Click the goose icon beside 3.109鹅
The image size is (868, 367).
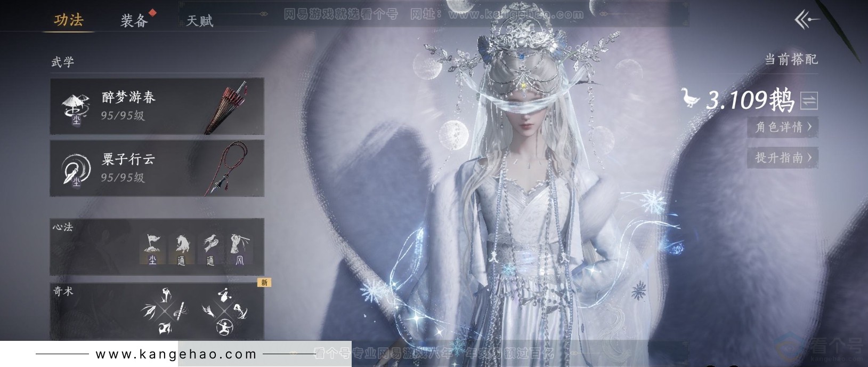click(x=690, y=98)
